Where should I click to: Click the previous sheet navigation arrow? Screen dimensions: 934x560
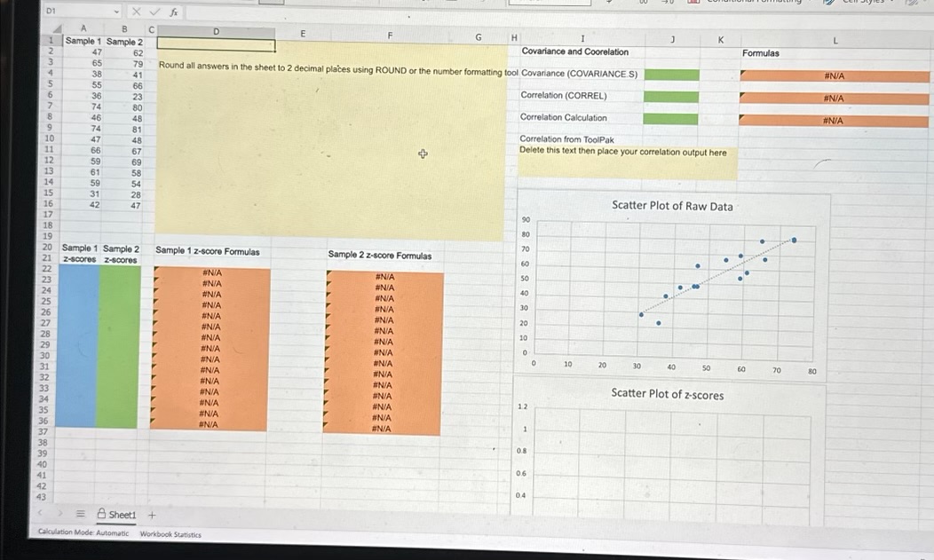coord(41,512)
